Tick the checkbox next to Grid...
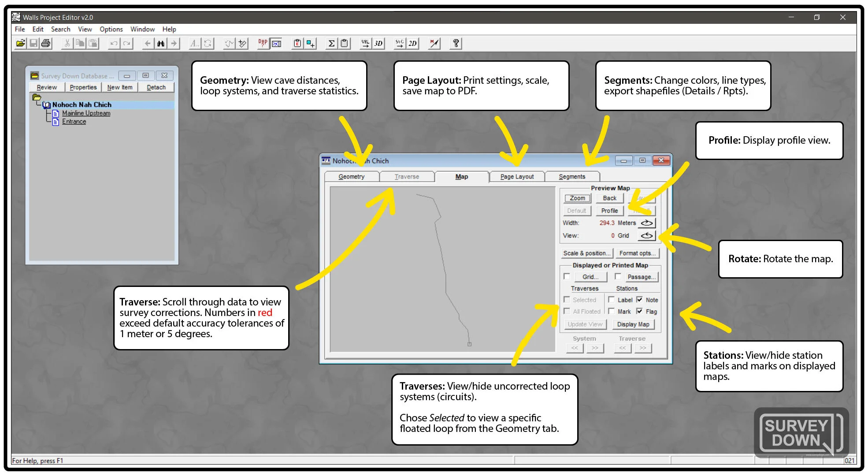The width and height of the screenshot is (868, 476). click(567, 277)
